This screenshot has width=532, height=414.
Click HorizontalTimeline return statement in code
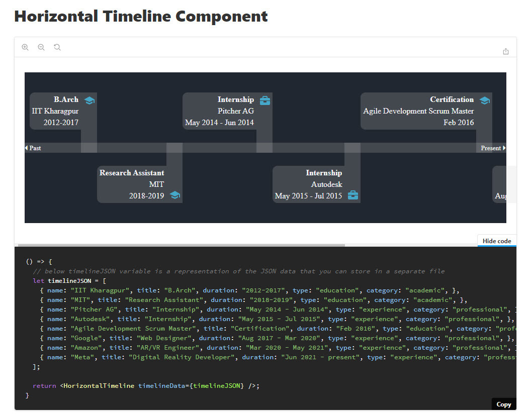click(146, 386)
